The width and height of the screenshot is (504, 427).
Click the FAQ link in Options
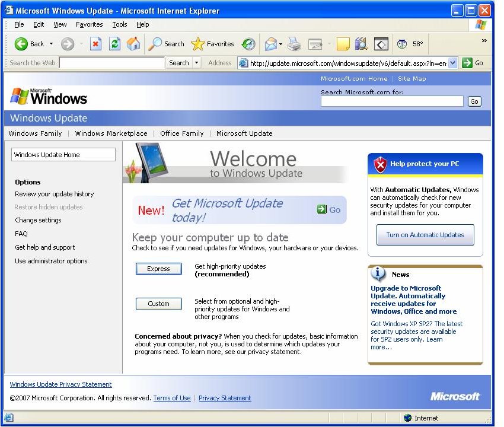pos(21,234)
